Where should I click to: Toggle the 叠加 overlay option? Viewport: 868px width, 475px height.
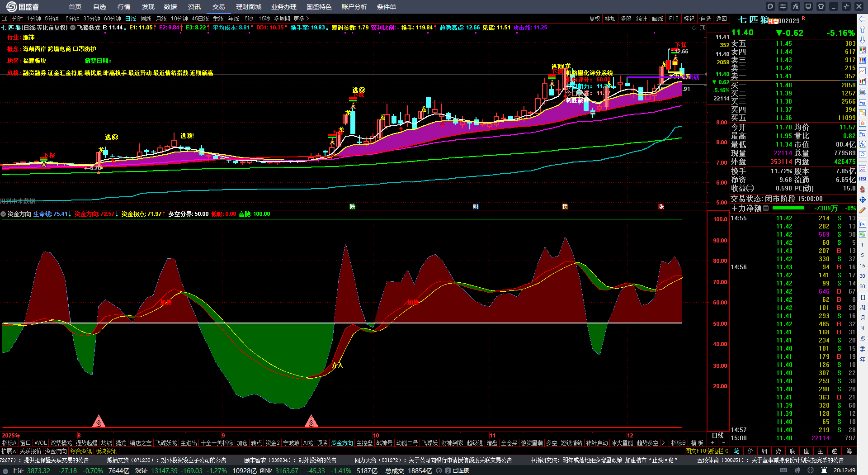click(610, 19)
